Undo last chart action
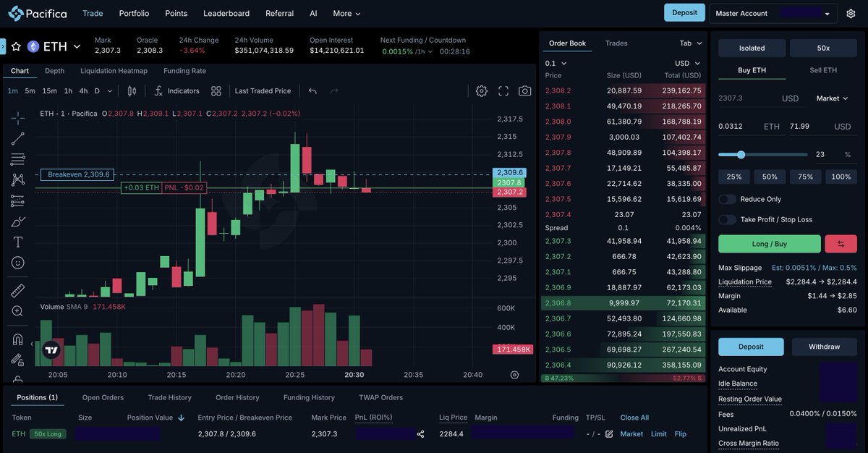The width and height of the screenshot is (868, 453). [x=312, y=91]
